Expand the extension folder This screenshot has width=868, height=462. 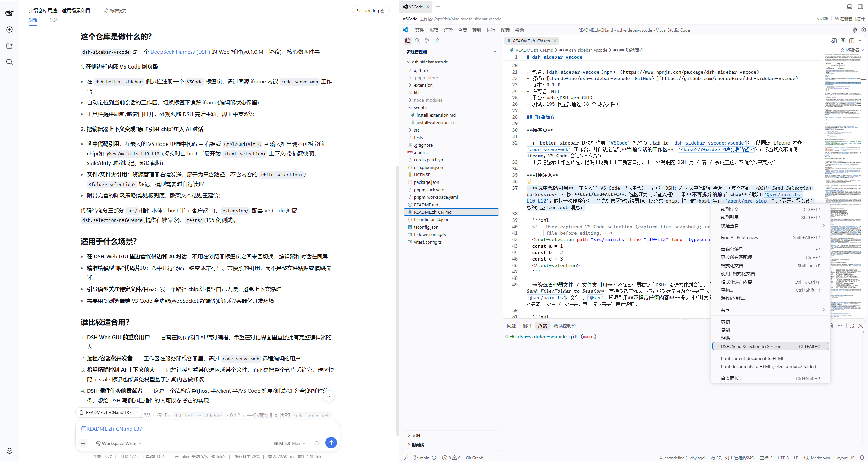[423, 85]
